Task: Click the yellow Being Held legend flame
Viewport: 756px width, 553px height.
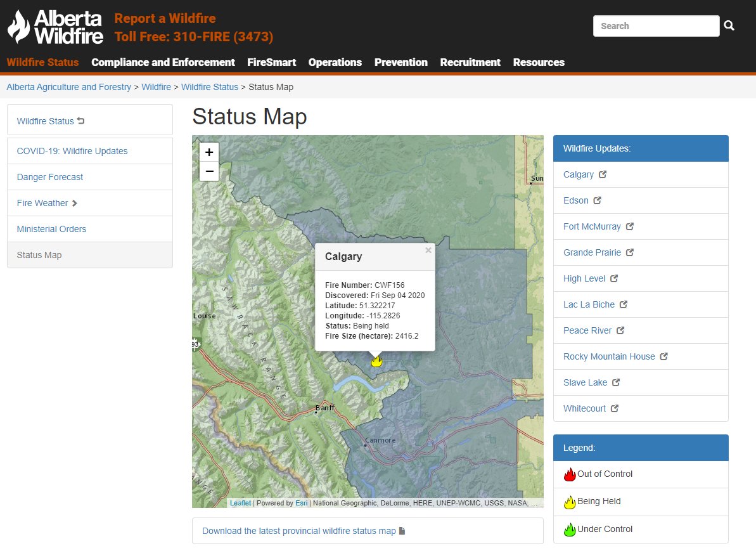Action: pyautogui.click(x=570, y=502)
